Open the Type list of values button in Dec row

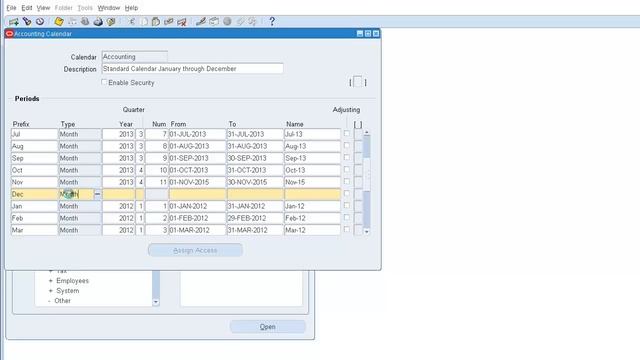tap(97, 194)
